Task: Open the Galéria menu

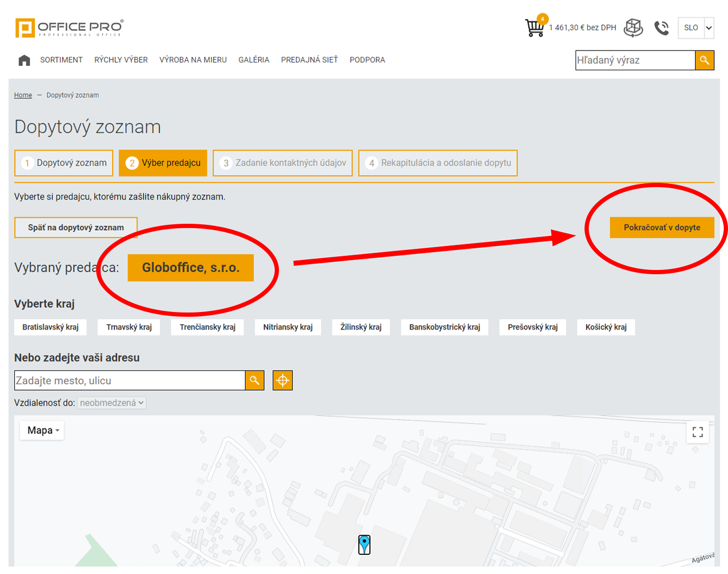Action: click(254, 60)
